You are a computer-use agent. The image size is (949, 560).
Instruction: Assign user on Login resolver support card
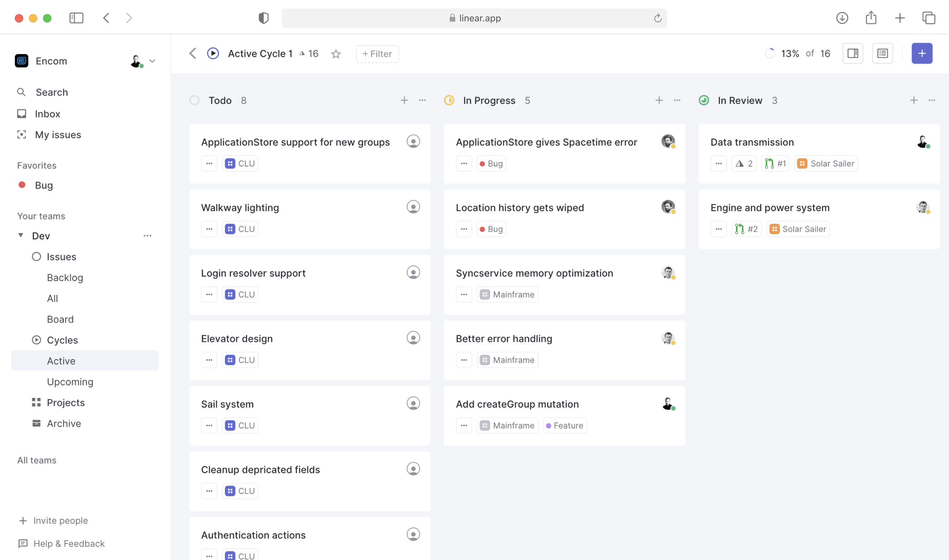(413, 273)
